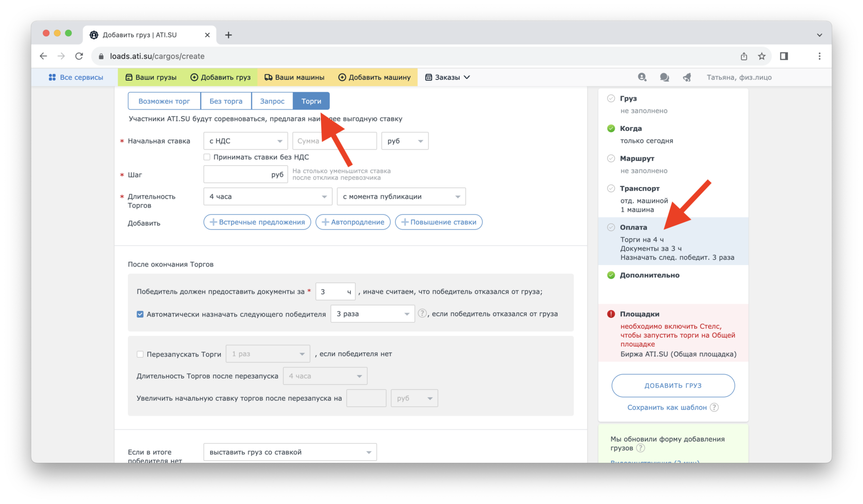Open the с НДС dropdown
The width and height of the screenshot is (863, 504).
coord(246,141)
